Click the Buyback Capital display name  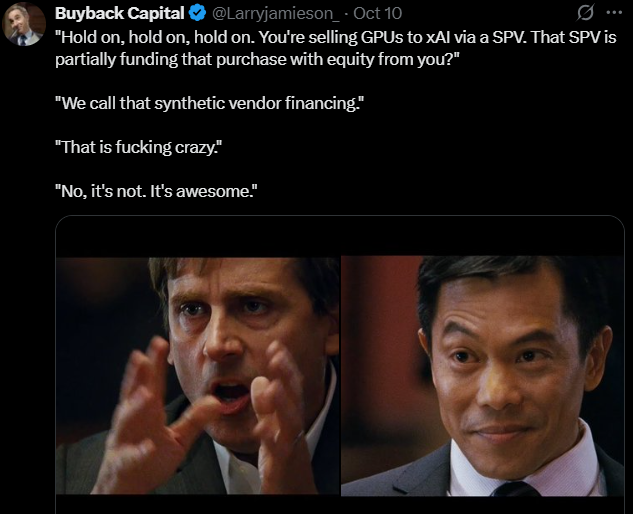[120, 14]
